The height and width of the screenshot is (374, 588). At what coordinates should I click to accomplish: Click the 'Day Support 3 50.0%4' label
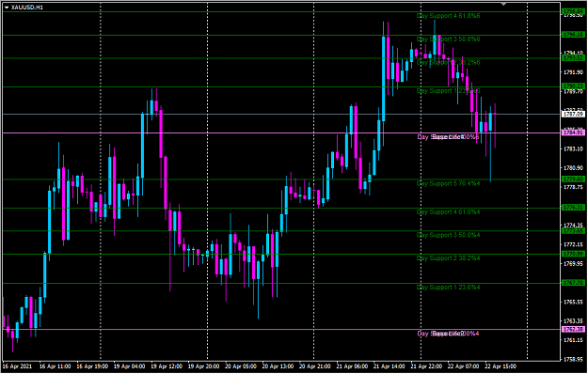click(x=448, y=235)
